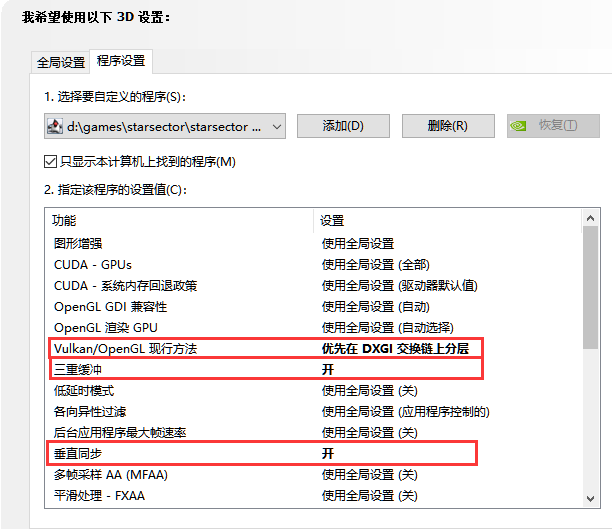This screenshot has width=612, height=529.
Task: Toggle 只显示本计算机上找到的程序 checkbox
Action: tap(51, 161)
